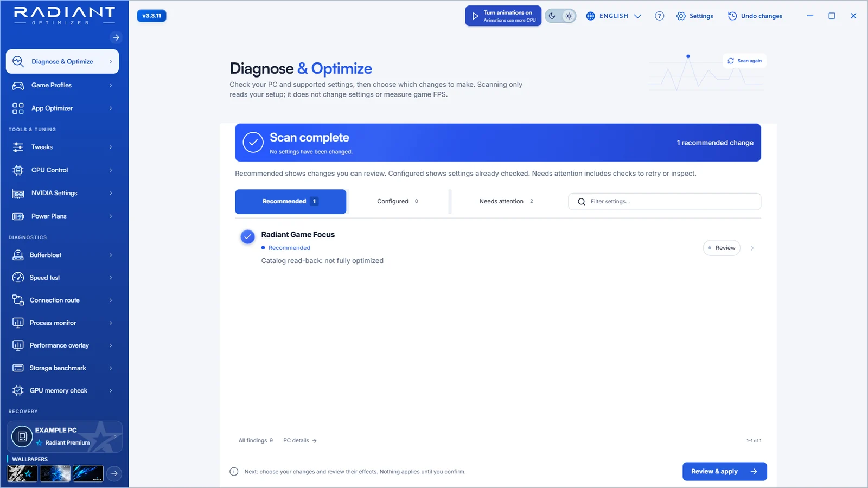
Task: Click the Power Plans battery icon
Action: 18,216
